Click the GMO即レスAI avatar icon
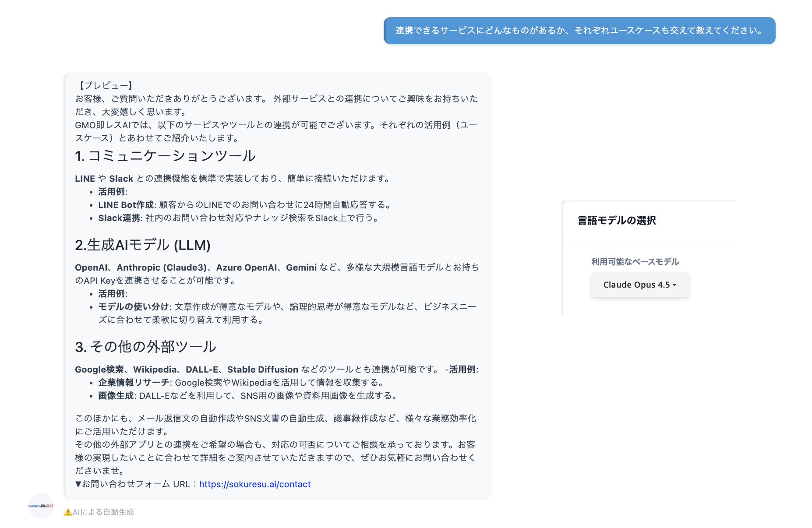 coord(41,506)
